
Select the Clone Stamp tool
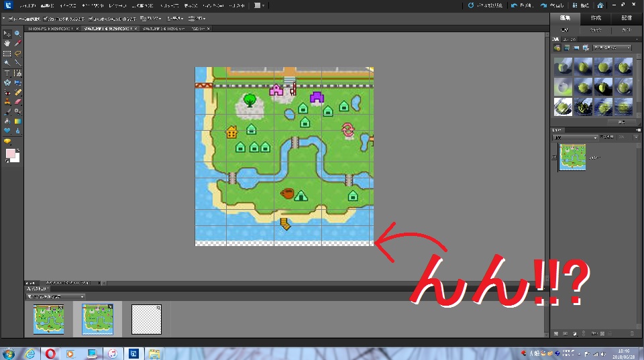click(x=7, y=102)
